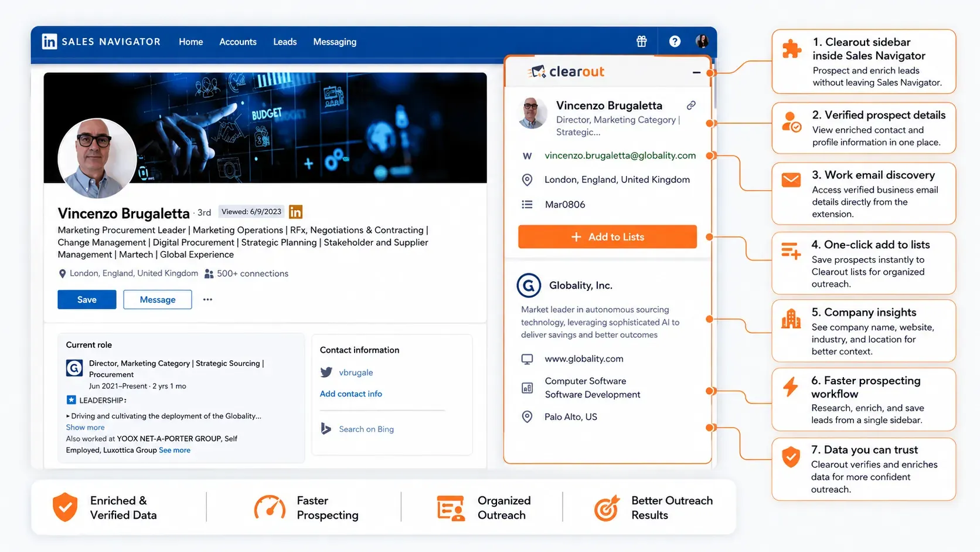Click Add contact info link
The height and width of the screenshot is (552, 980).
[351, 394]
